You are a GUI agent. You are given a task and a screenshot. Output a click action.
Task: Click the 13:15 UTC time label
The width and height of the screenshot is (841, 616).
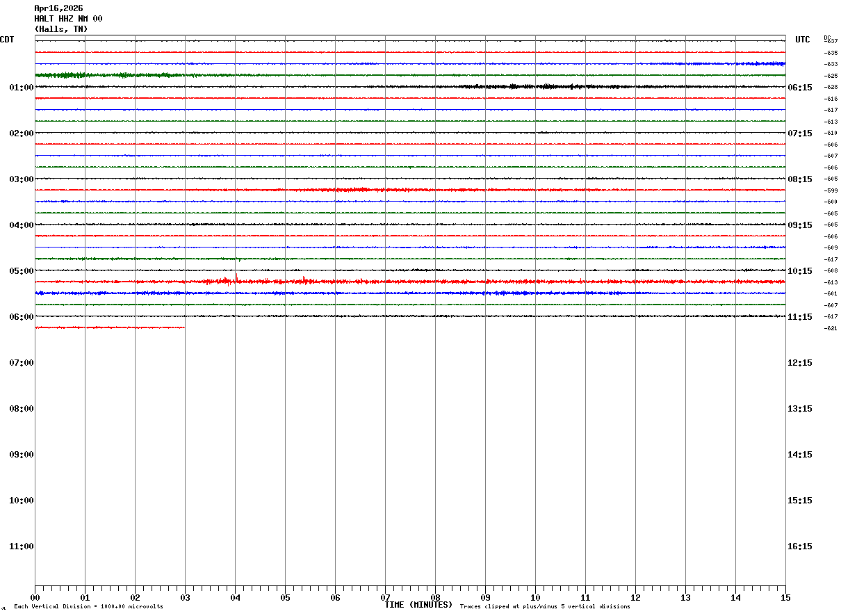[x=800, y=409]
